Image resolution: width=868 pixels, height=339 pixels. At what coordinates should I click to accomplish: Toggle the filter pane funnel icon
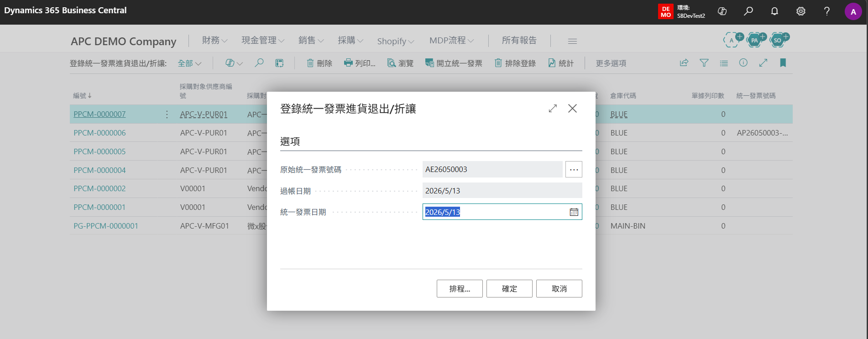[704, 63]
